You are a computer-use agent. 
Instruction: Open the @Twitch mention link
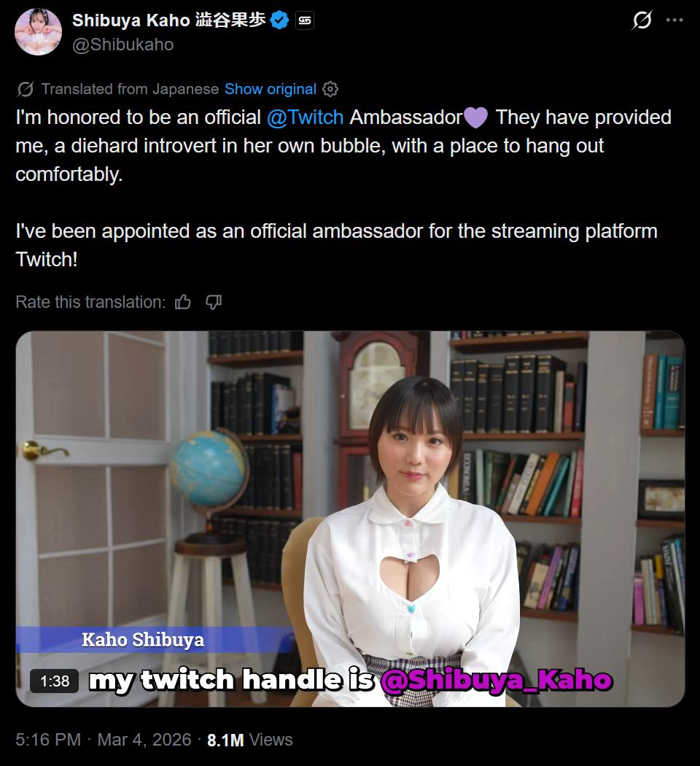click(305, 117)
